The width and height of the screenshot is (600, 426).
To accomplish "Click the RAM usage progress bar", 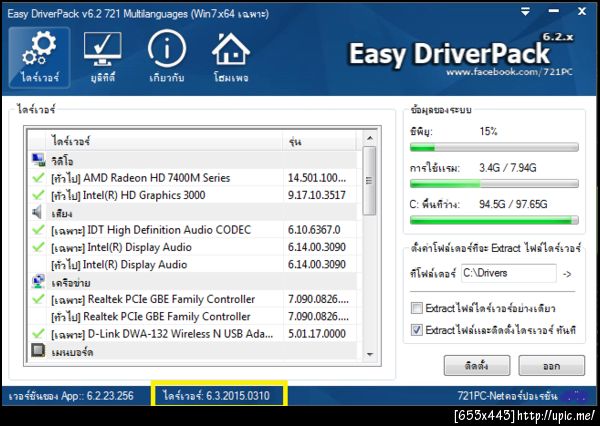I will point(494,184).
